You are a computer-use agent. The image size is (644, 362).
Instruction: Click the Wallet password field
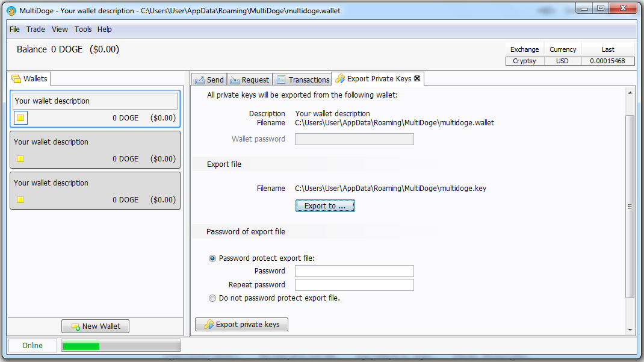pyautogui.click(x=354, y=139)
